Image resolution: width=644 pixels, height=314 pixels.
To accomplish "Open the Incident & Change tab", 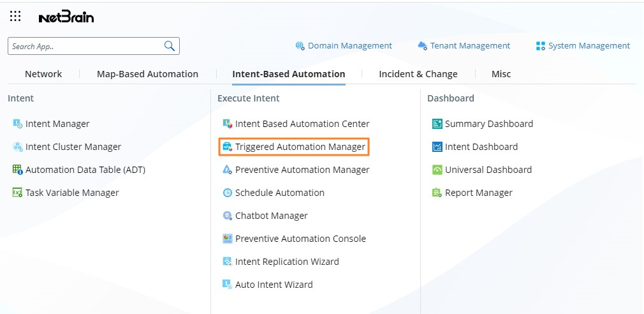I will [x=418, y=74].
